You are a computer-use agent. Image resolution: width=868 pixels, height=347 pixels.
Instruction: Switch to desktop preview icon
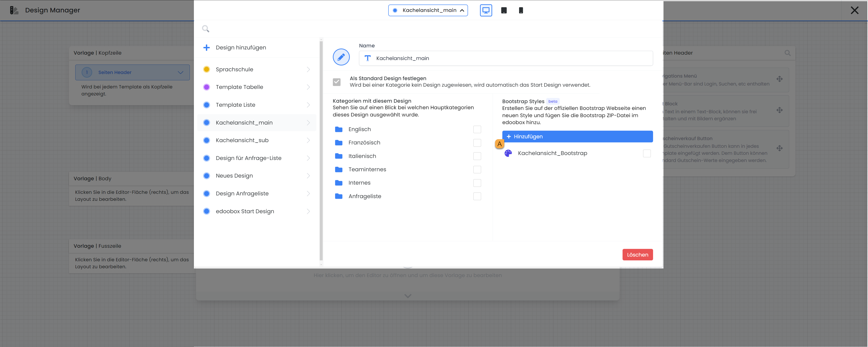click(x=486, y=10)
